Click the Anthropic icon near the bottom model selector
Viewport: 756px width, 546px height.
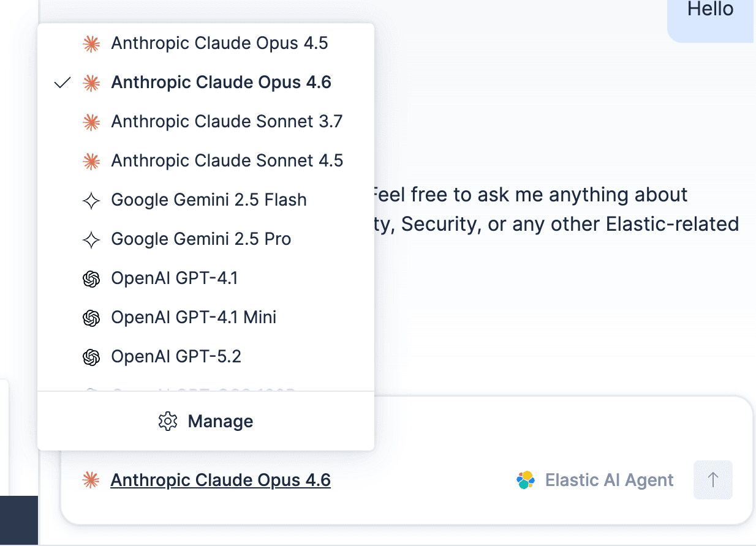tap(92, 480)
